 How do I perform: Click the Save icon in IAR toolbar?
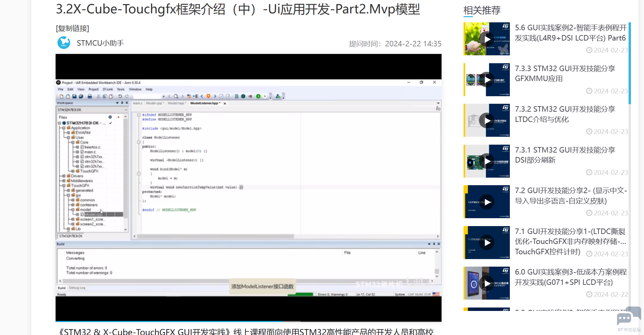tap(74, 97)
